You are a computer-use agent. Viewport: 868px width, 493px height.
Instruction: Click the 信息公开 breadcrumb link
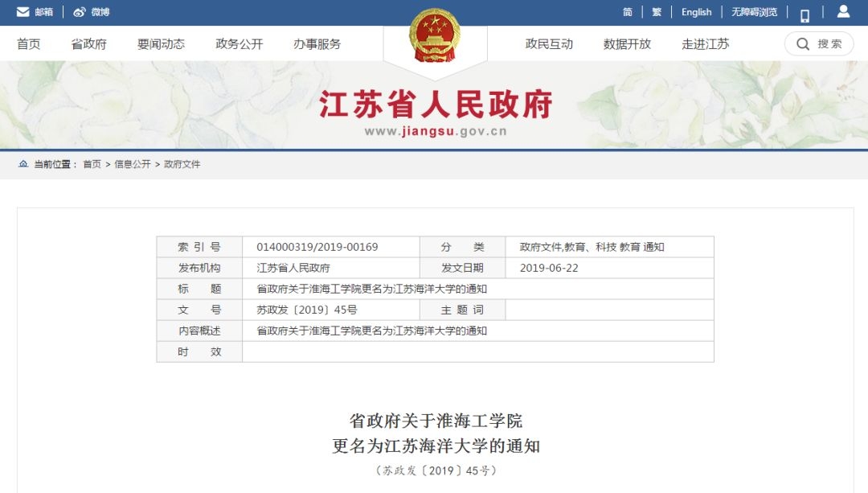[x=133, y=164]
